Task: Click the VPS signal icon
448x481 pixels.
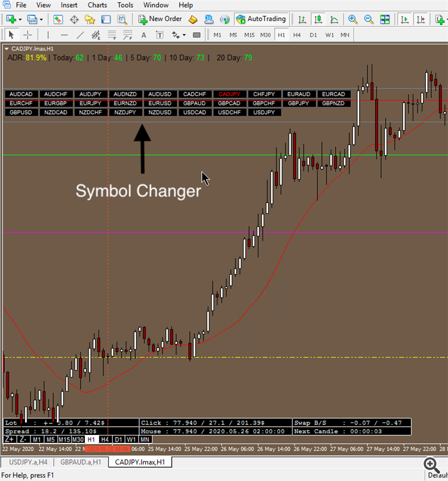Action: [225, 19]
